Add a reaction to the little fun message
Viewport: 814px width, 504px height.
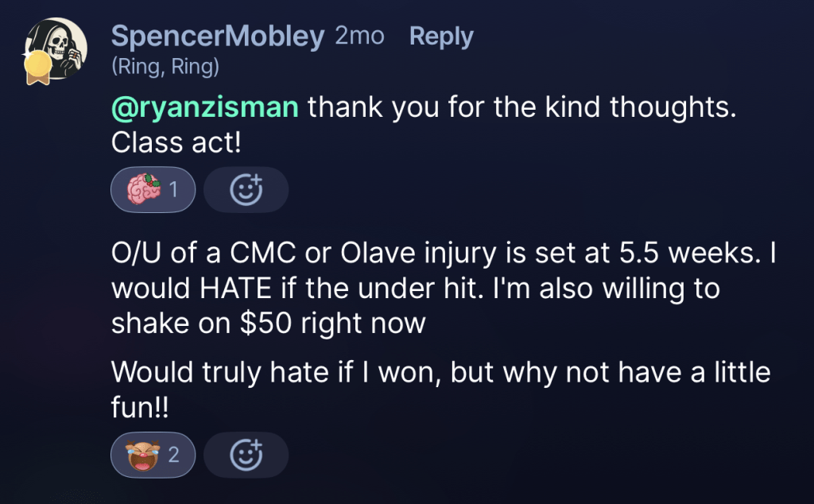(246, 455)
